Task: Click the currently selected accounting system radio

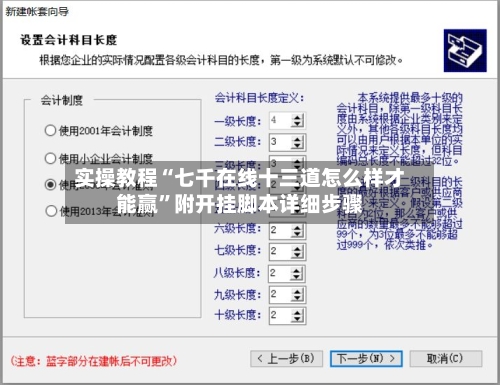Action: tap(50, 184)
